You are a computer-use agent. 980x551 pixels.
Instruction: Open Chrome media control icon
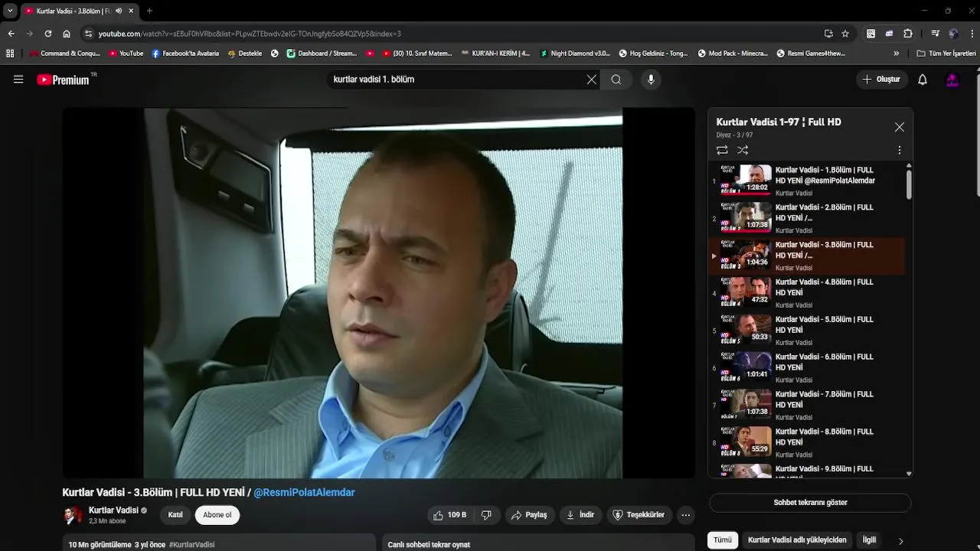(935, 34)
